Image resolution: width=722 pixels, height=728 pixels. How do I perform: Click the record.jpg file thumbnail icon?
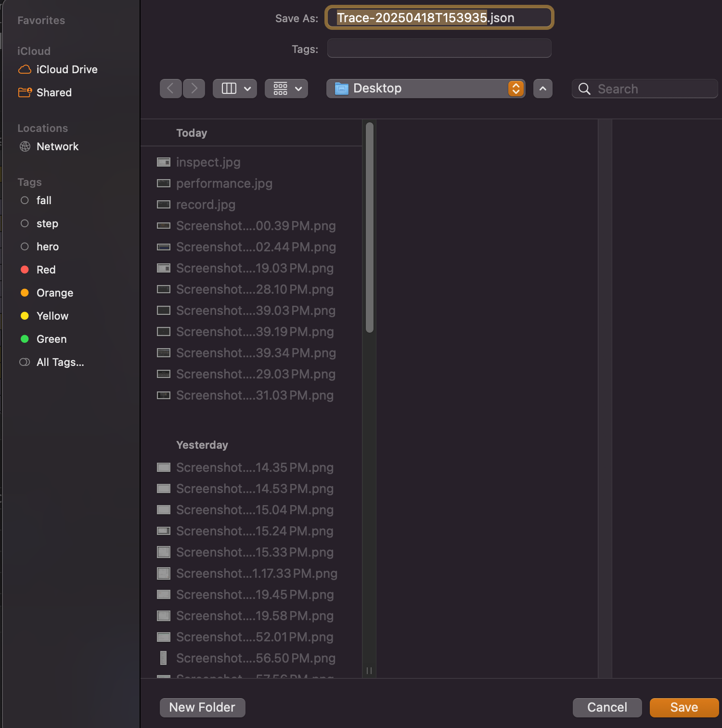pos(164,205)
